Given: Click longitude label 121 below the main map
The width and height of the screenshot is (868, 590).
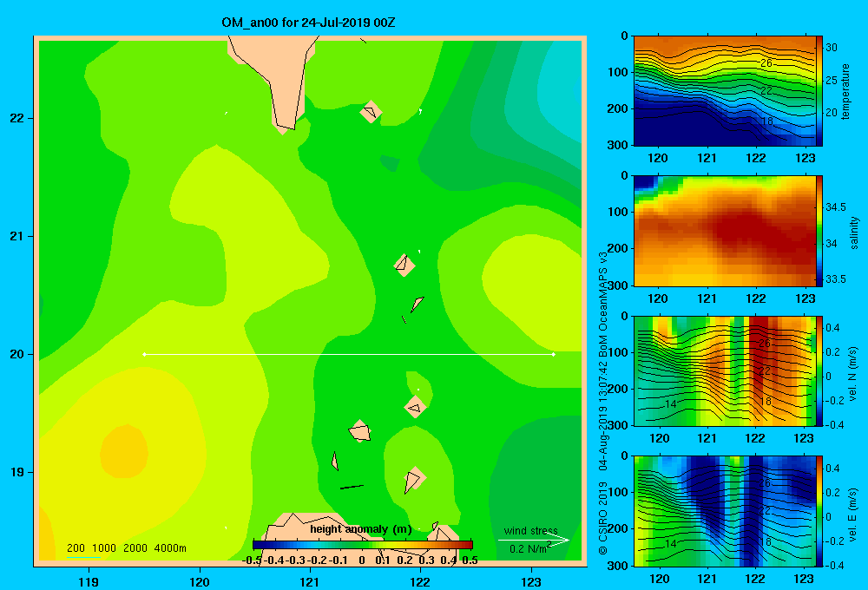Looking at the screenshot, I should pos(310,581).
